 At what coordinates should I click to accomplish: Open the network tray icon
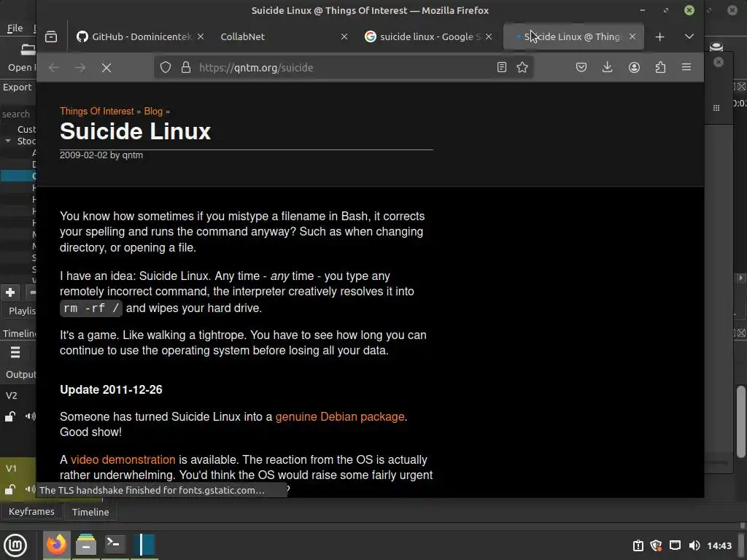coord(675,545)
